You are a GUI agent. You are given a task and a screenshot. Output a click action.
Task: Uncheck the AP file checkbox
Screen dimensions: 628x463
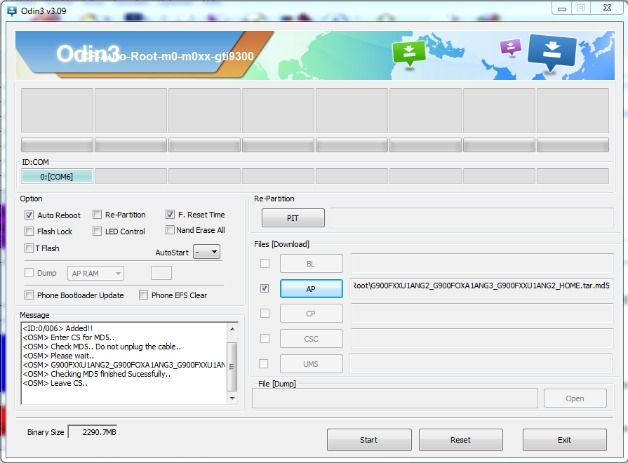click(264, 288)
